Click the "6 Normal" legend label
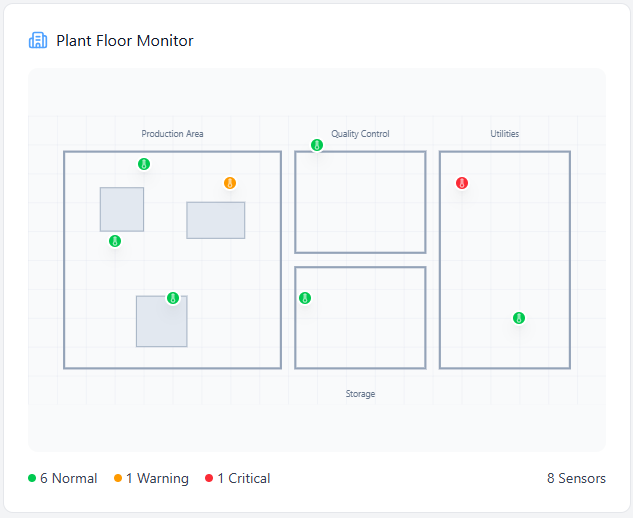 click(x=69, y=479)
